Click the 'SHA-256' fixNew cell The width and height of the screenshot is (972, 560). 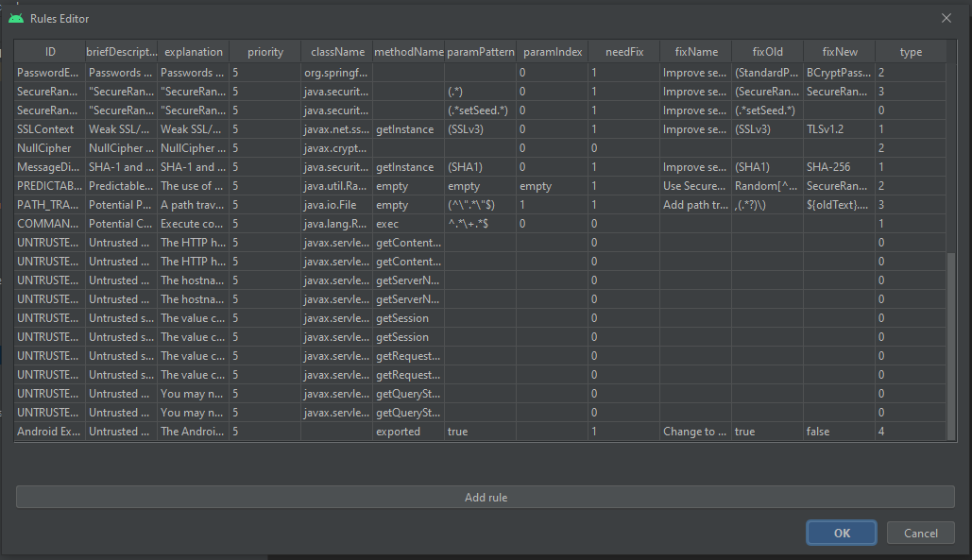pos(840,166)
